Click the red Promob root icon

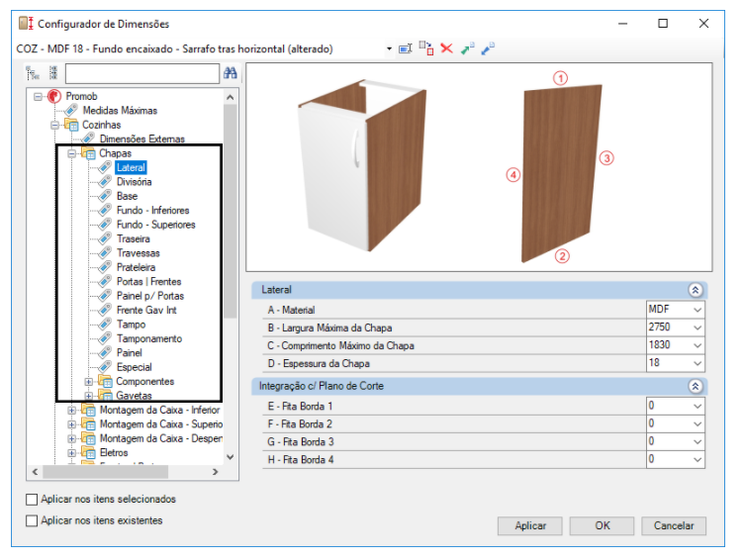click(53, 97)
